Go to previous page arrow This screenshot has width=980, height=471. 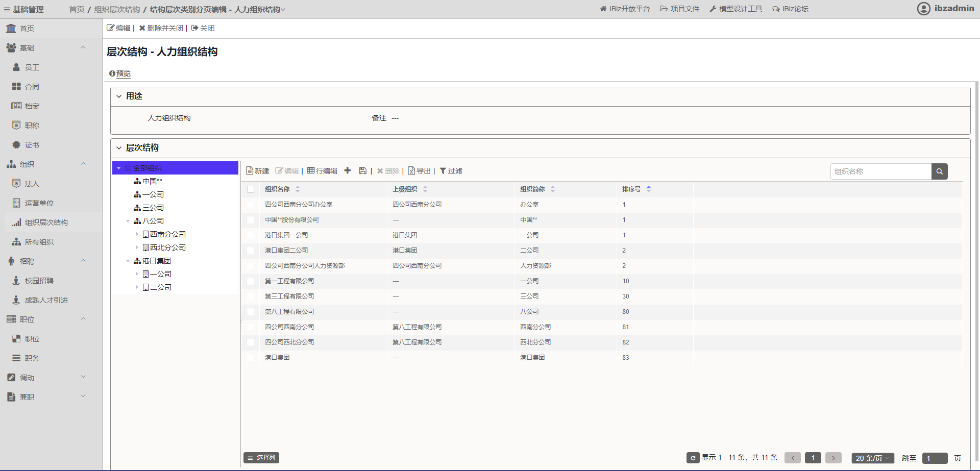tap(793, 458)
